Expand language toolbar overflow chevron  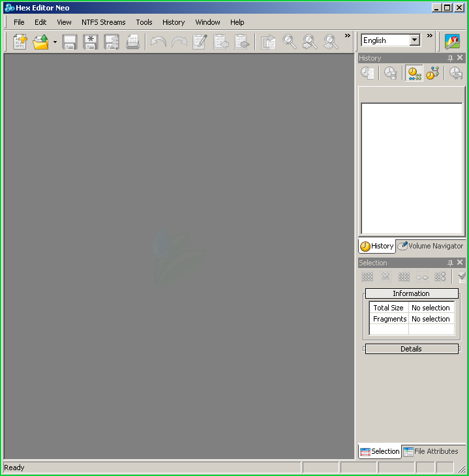[x=429, y=35]
